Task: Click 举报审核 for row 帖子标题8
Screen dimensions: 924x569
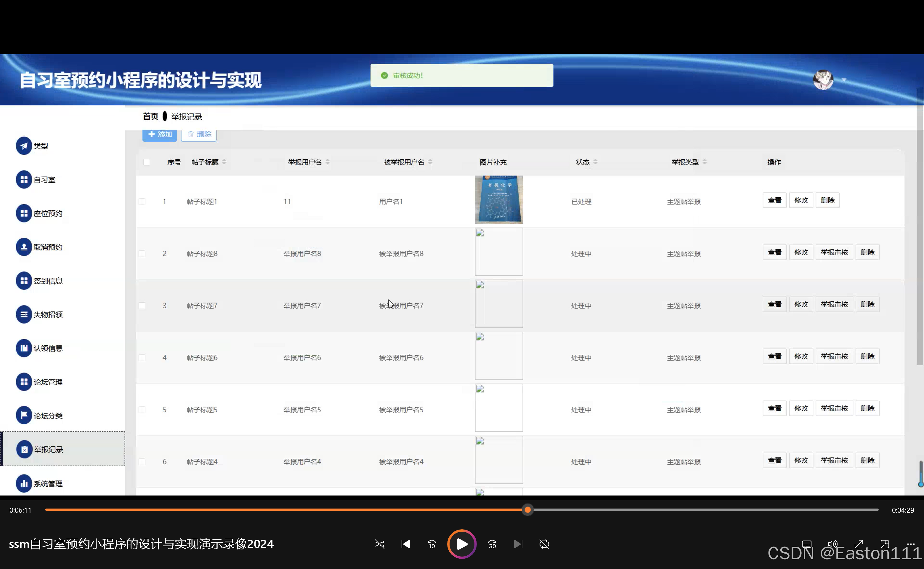Action: (834, 252)
